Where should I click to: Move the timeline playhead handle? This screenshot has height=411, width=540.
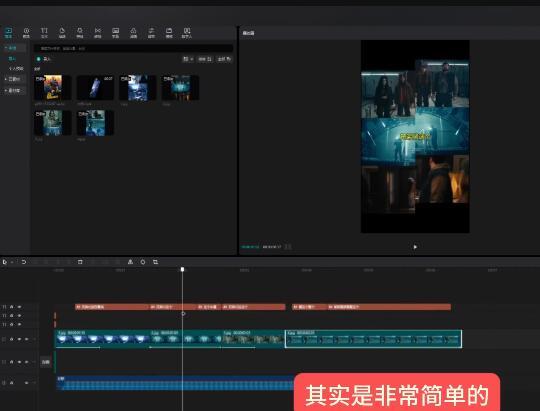[x=183, y=269]
